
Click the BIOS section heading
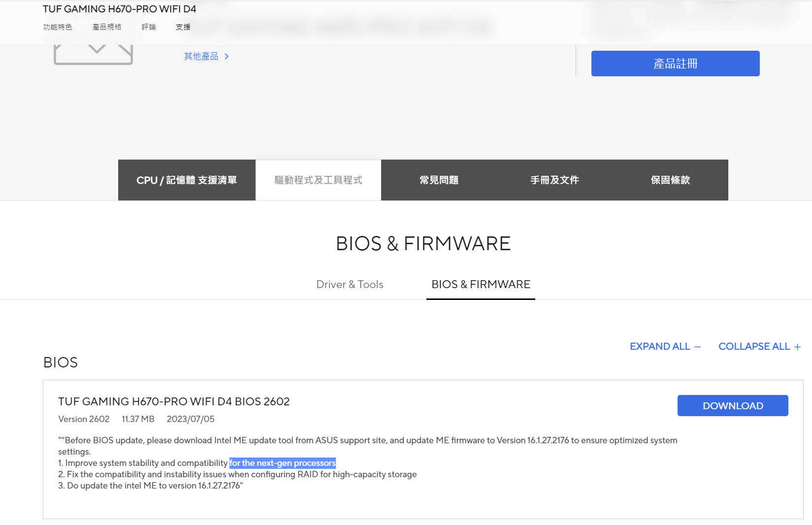tap(61, 362)
